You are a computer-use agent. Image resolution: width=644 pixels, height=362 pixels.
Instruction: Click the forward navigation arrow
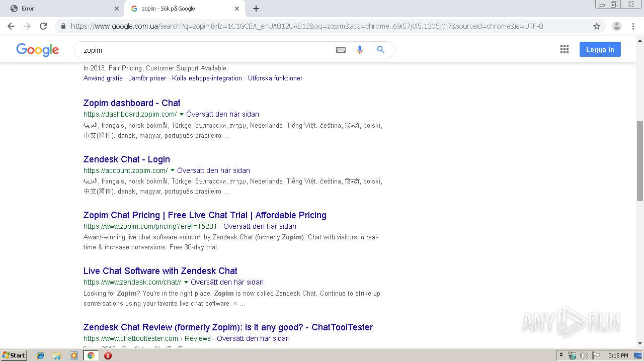[27, 26]
